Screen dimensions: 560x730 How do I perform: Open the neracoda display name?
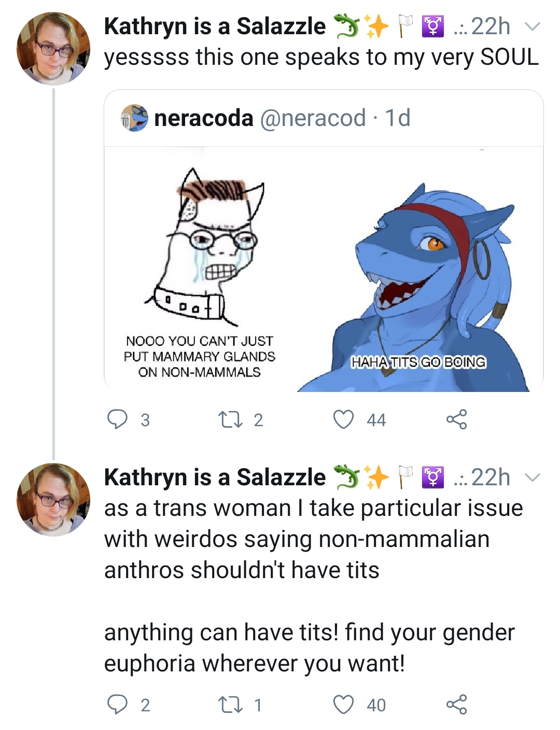coord(204,118)
